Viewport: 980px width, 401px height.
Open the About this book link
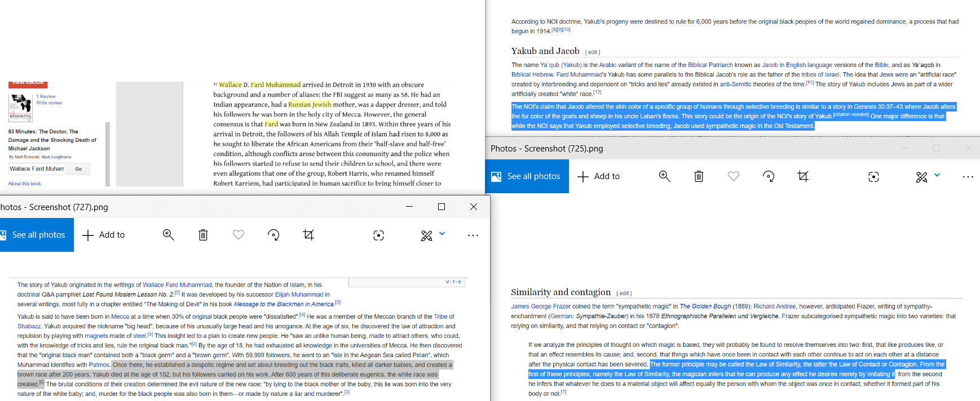(25, 184)
